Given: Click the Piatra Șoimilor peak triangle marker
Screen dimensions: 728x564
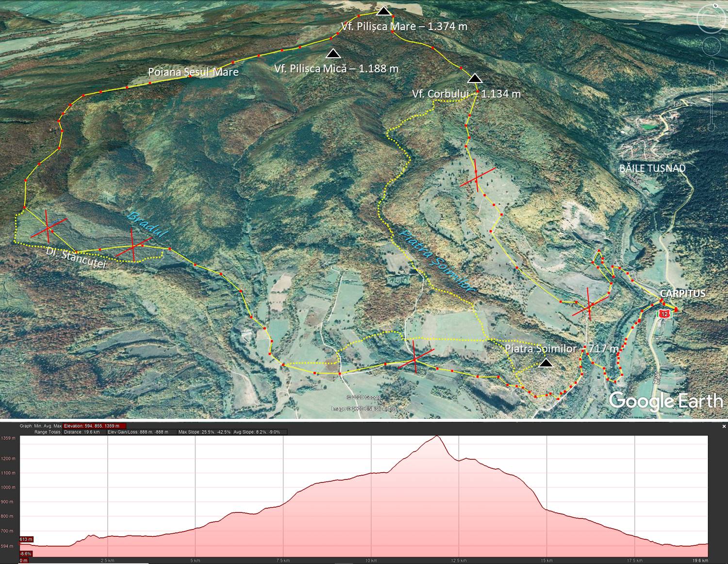Looking at the screenshot, I should pos(546,363).
